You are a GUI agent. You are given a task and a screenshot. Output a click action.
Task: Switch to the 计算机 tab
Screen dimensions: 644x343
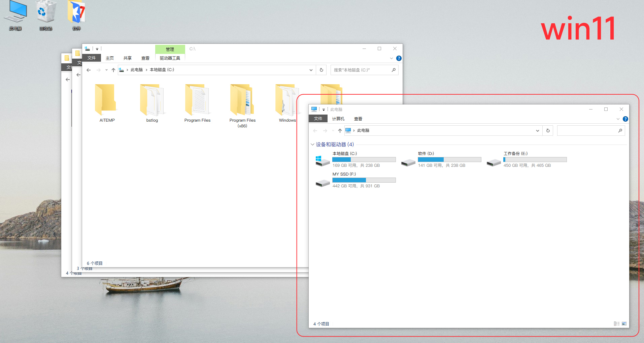(338, 119)
